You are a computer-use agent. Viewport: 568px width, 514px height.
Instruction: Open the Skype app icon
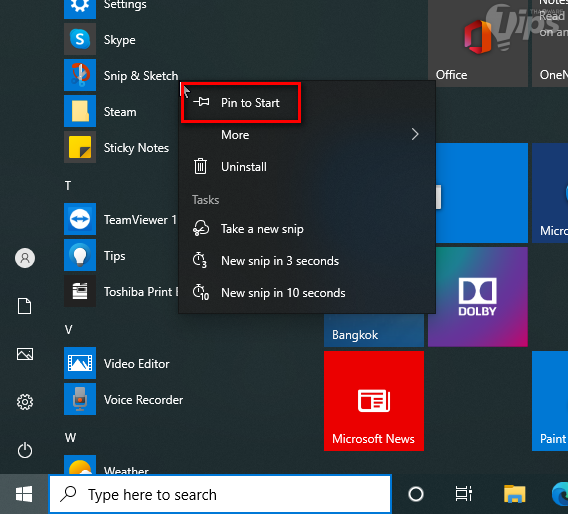pos(80,39)
